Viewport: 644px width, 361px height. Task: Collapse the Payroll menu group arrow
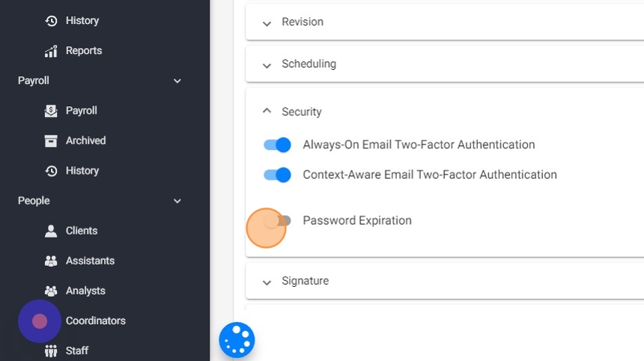(x=177, y=81)
